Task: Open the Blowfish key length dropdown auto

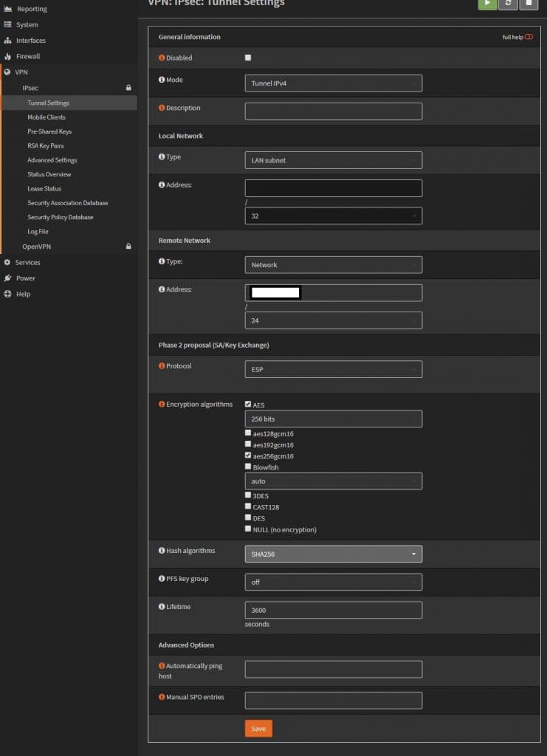Action: [x=334, y=481]
